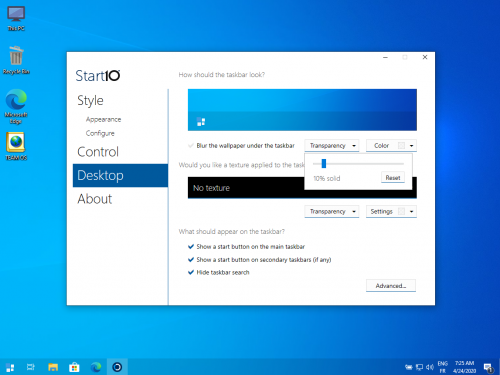Open the Color dropdown
This screenshot has width=500, height=375.
pos(391,146)
